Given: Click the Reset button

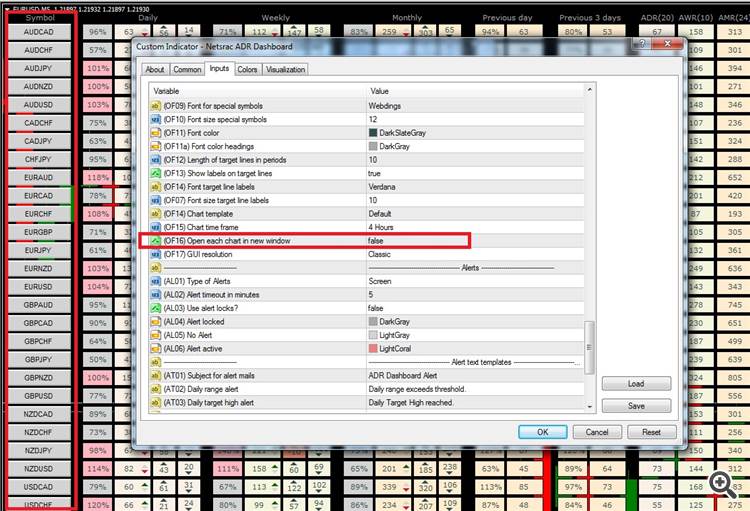Looking at the screenshot, I should tap(651, 432).
